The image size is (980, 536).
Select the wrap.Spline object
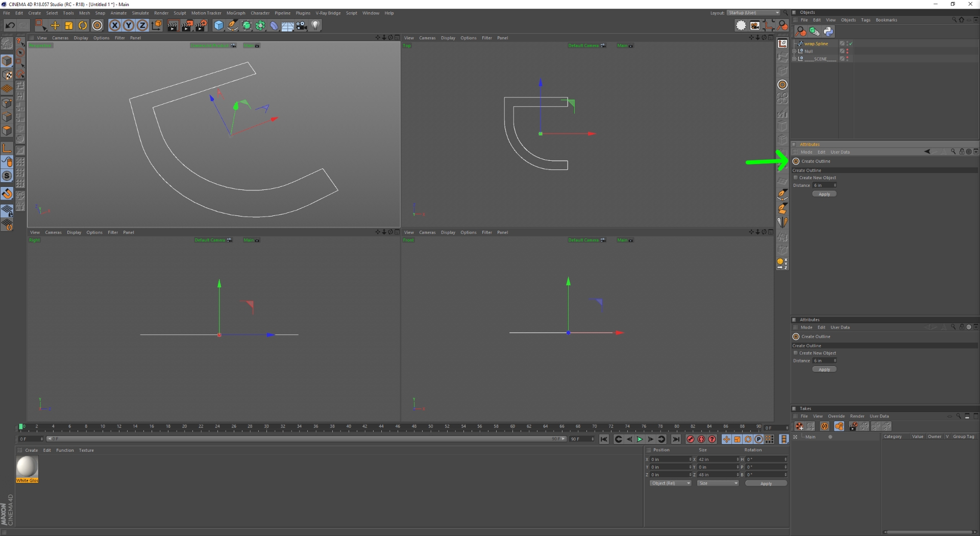point(816,44)
